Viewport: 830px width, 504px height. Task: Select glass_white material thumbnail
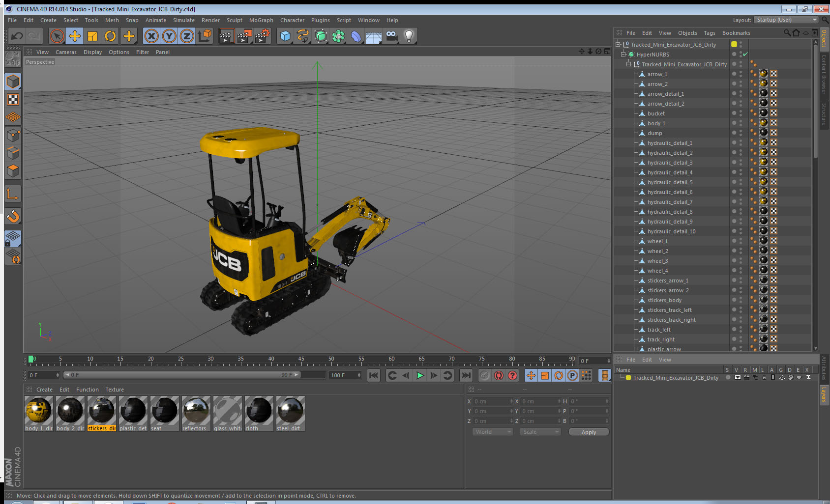point(228,411)
